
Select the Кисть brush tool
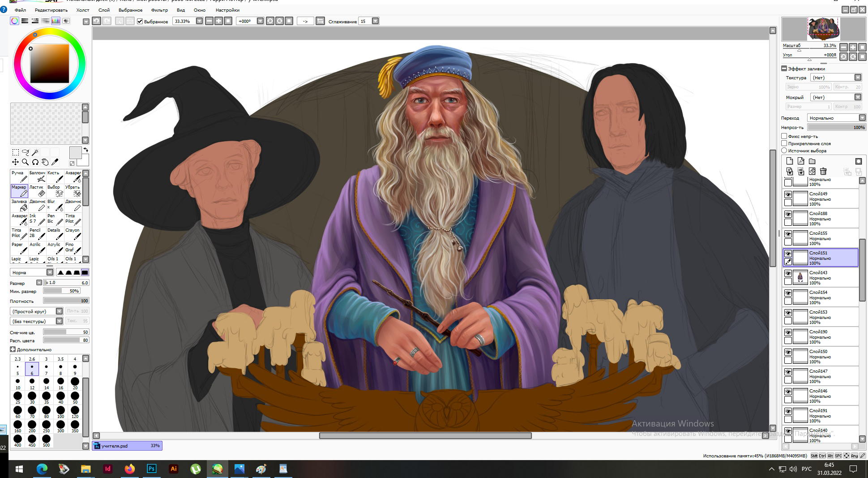point(55,177)
